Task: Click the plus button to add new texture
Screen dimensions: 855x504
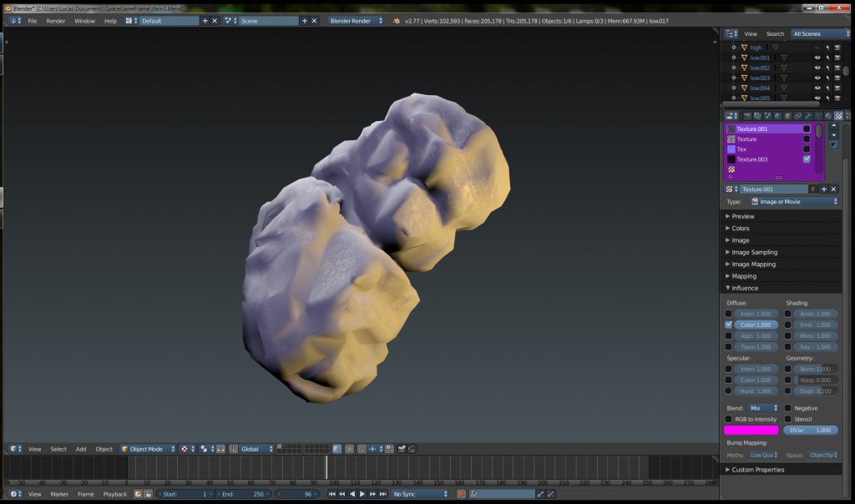Action: tap(824, 189)
